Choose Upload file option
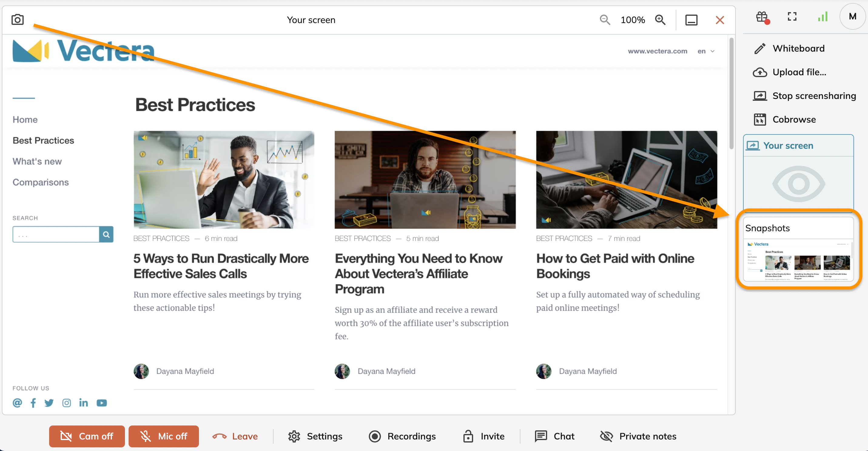Image resolution: width=868 pixels, height=451 pixels. coord(789,72)
